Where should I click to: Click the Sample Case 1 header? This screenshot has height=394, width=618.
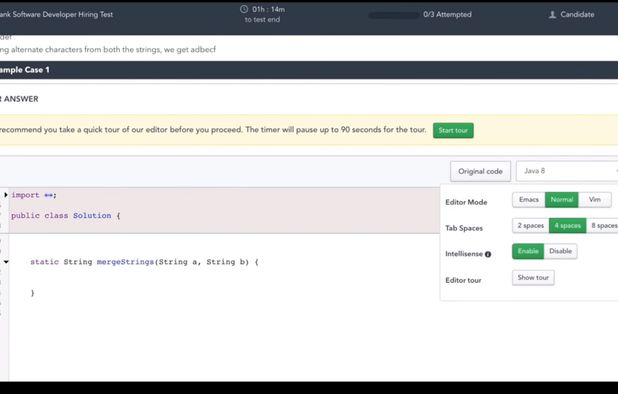309,70
